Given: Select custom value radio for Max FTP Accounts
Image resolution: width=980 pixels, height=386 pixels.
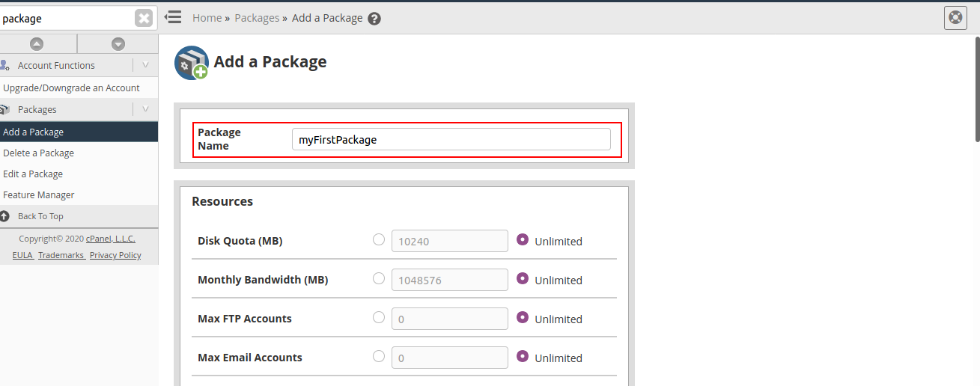Looking at the screenshot, I should coord(379,317).
